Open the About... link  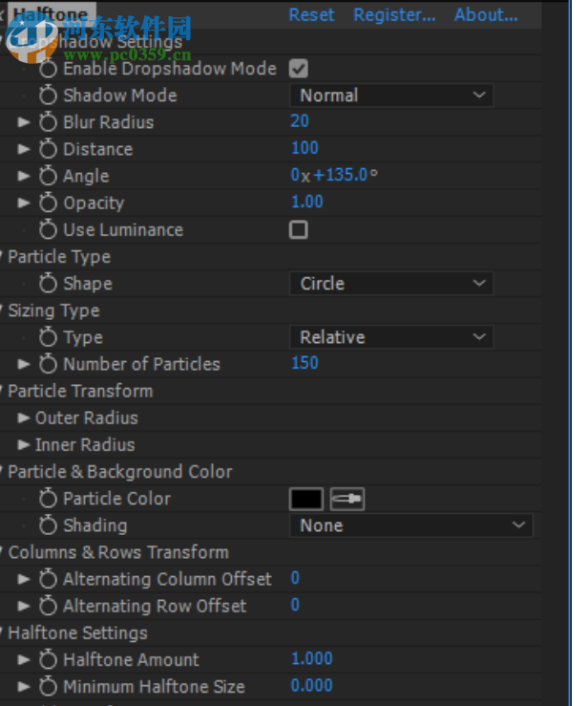coord(486,15)
